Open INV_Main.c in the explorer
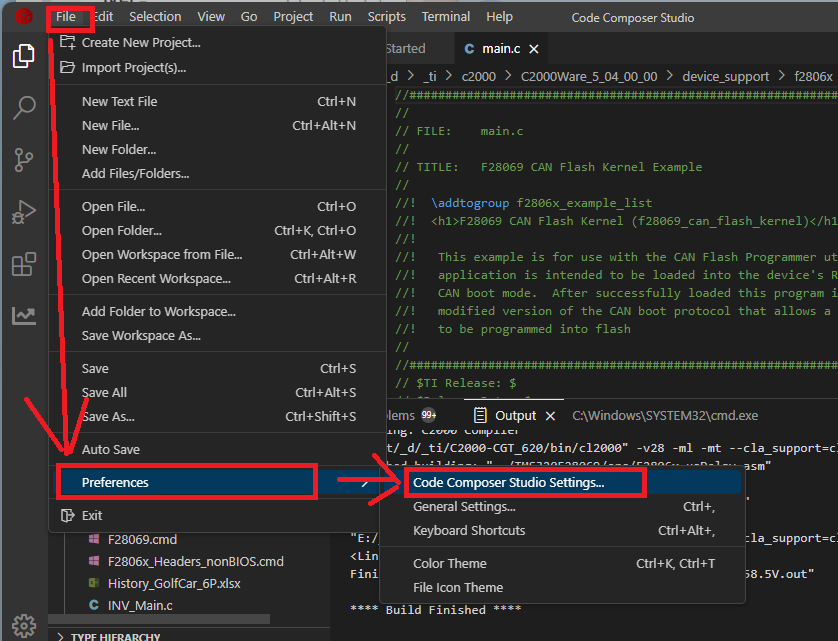The height and width of the screenshot is (641, 838). tap(140, 605)
